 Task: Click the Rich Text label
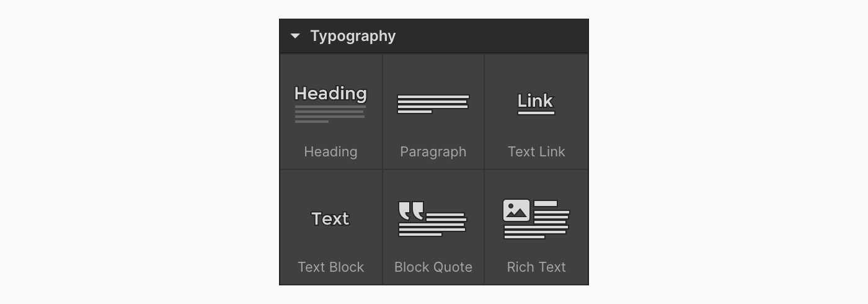click(536, 267)
